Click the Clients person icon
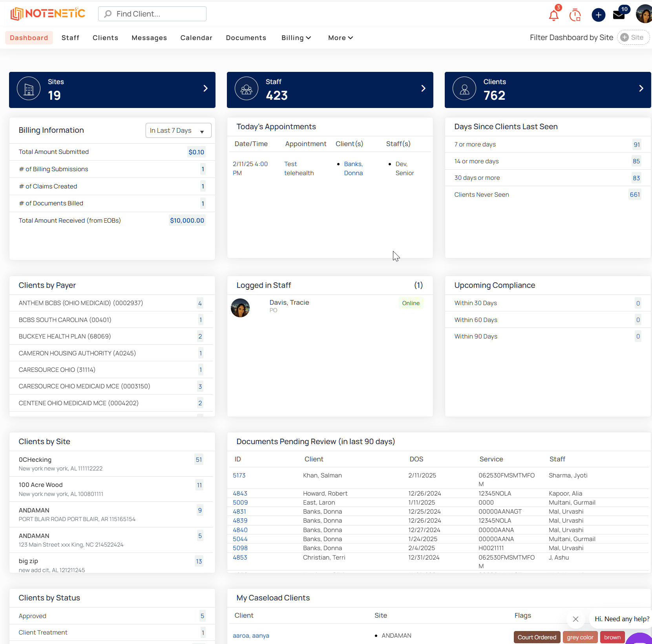This screenshot has width=652, height=644. (x=464, y=89)
